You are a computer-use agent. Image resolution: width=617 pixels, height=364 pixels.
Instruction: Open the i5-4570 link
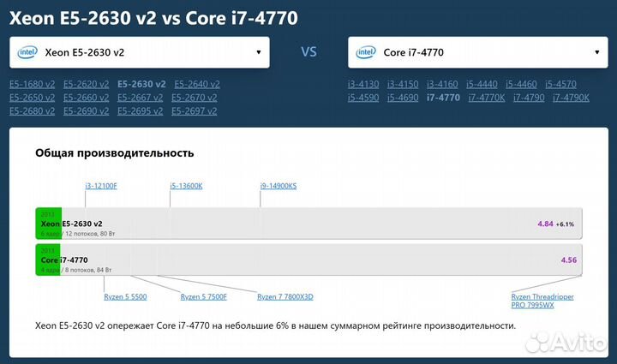(560, 84)
